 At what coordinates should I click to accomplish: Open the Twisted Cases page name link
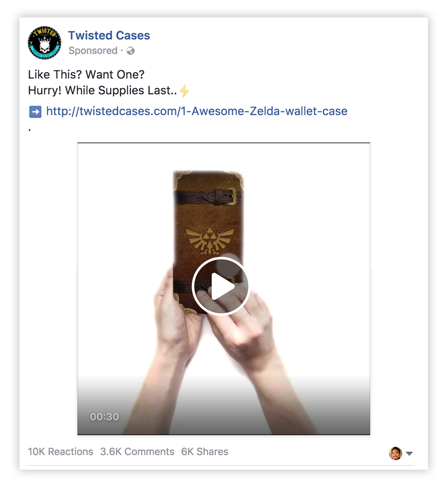[109, 35]
